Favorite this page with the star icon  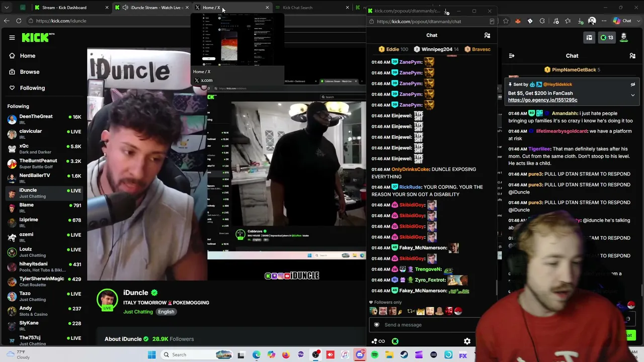coord(506,21)
